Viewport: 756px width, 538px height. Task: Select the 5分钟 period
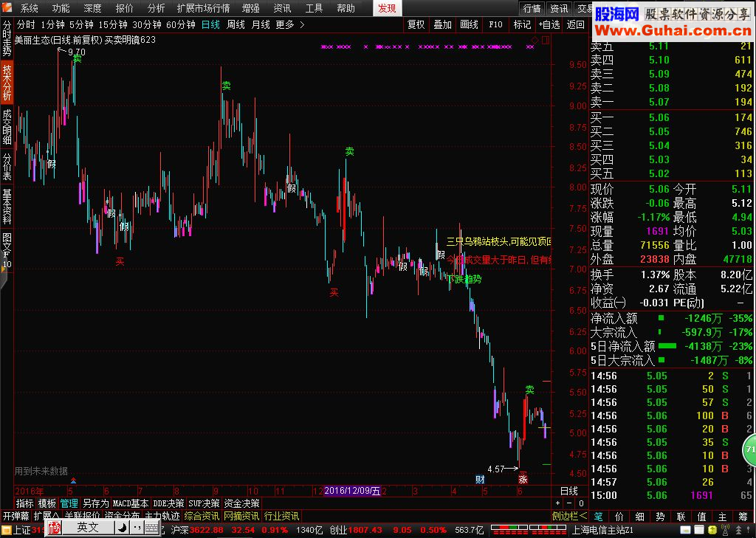click(81, 24)
